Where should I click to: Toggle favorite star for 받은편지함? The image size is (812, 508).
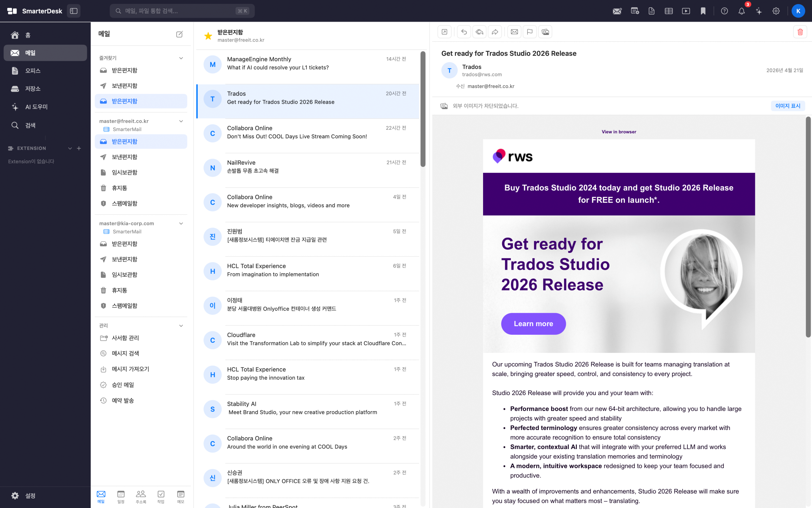click(x=208, y=36)
